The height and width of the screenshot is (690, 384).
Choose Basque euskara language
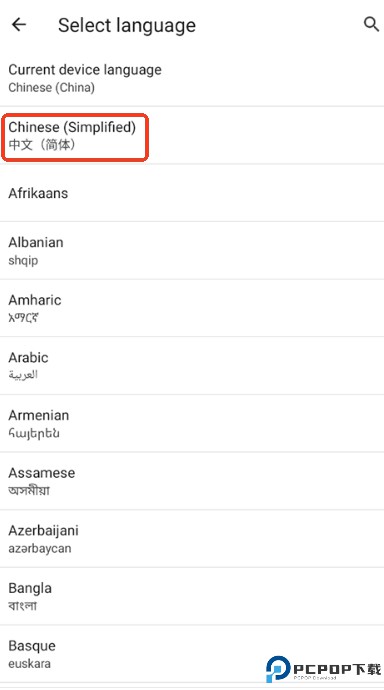tap(192, 654)
